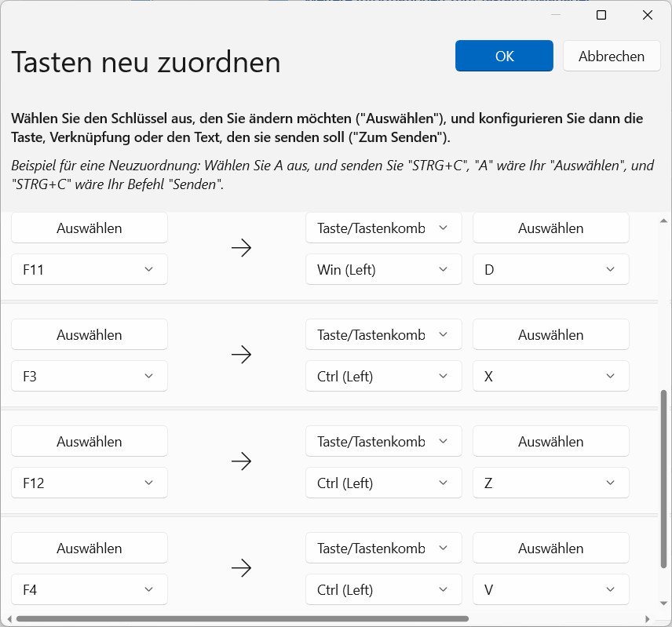Image resolution: width=672 pixels, height=627 pixels.
Task: Click the blue OK button
Action: (x=504, y=56)
